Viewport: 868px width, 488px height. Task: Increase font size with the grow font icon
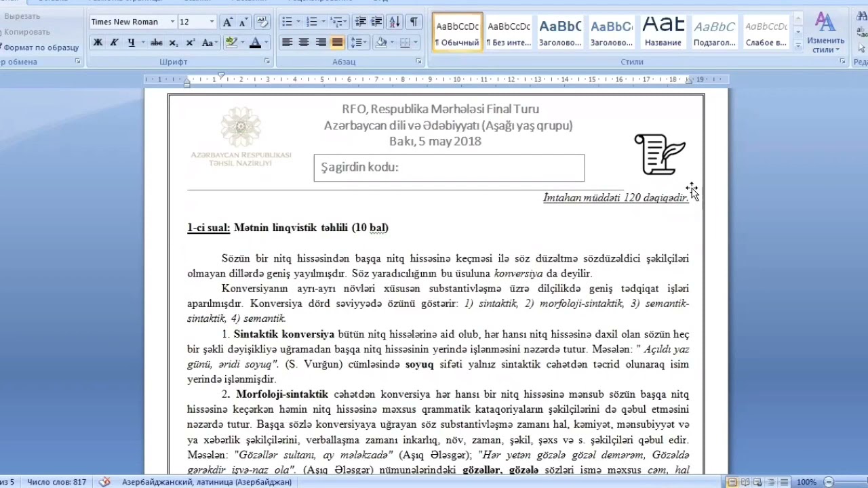(227, 22)
